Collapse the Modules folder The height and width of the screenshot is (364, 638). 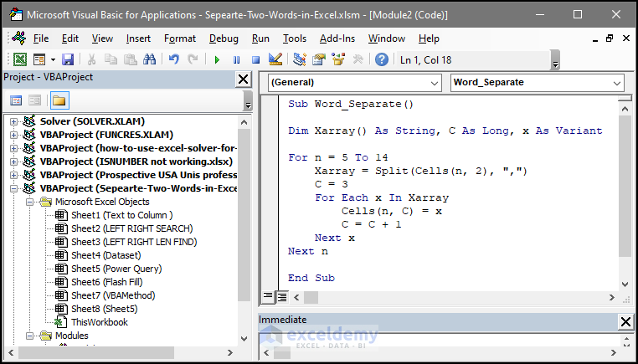click(x=29, y=336)
